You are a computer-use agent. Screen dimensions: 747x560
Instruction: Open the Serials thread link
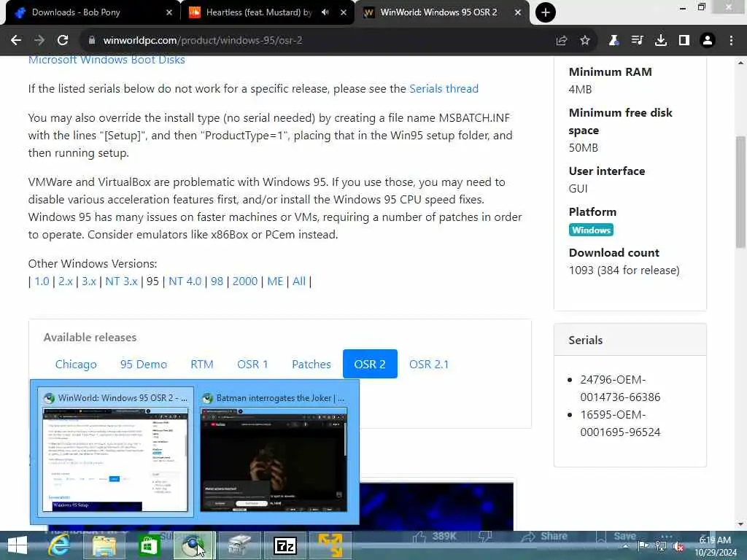[444, 89]
